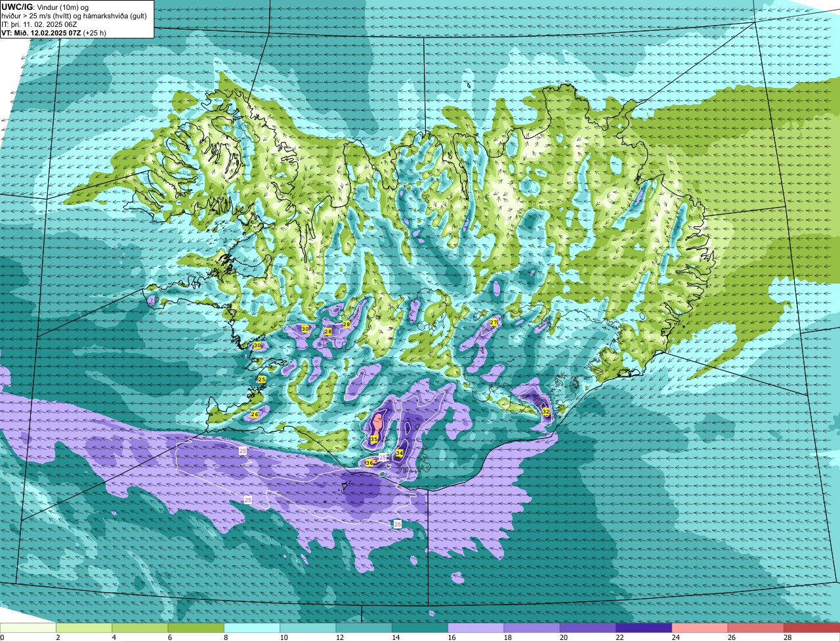Screen dimensions: 840x642
Task: Click the legend scale value '16'
Action: click(x=451, y=637)
